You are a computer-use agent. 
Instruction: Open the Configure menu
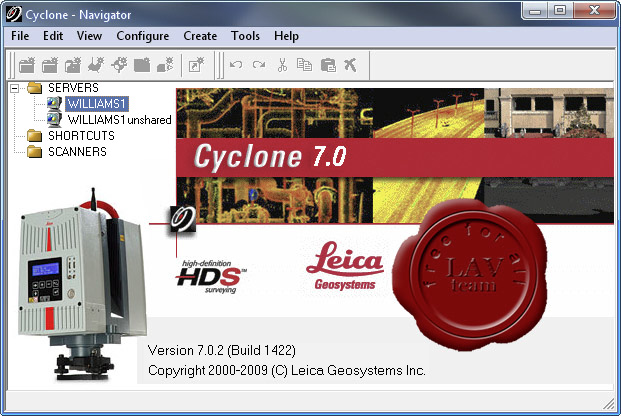[143, 36]
